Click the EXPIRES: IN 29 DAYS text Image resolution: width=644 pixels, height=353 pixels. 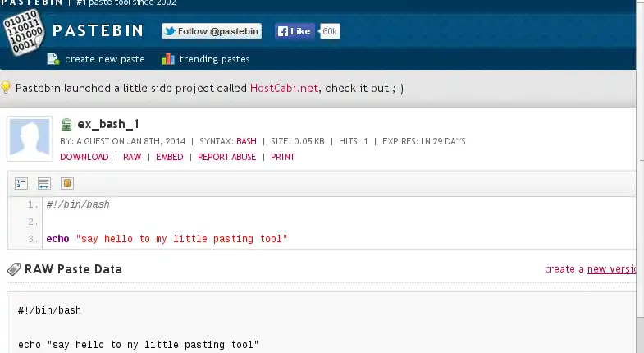(x=424, y=141)
